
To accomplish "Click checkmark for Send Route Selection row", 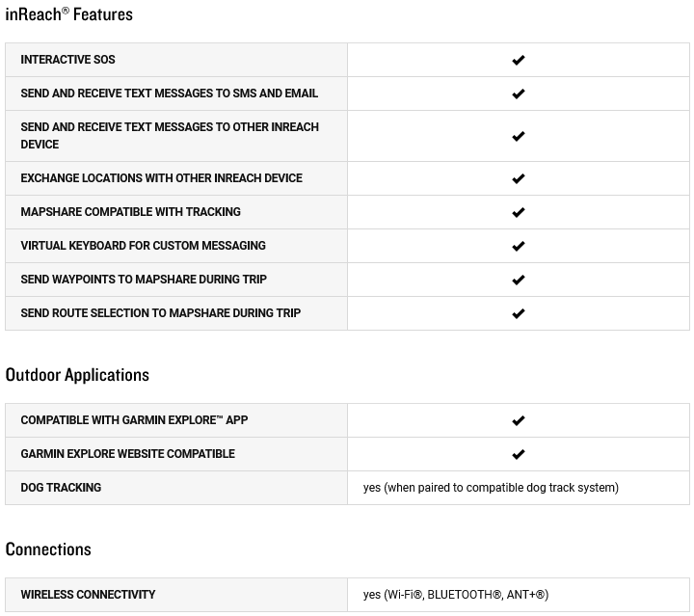I will click(518, 313).
